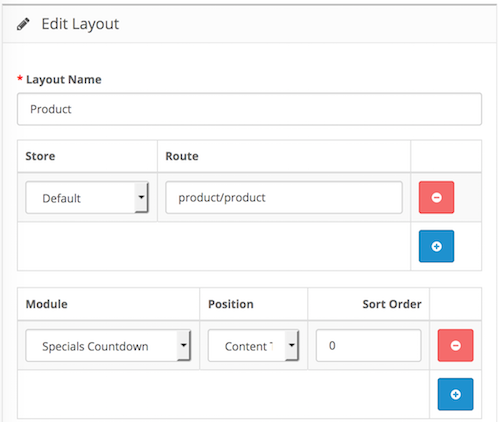The height and width of the screenshot is (422, 500).
Task: Click the arrow on the Store select
Action: 141,197
